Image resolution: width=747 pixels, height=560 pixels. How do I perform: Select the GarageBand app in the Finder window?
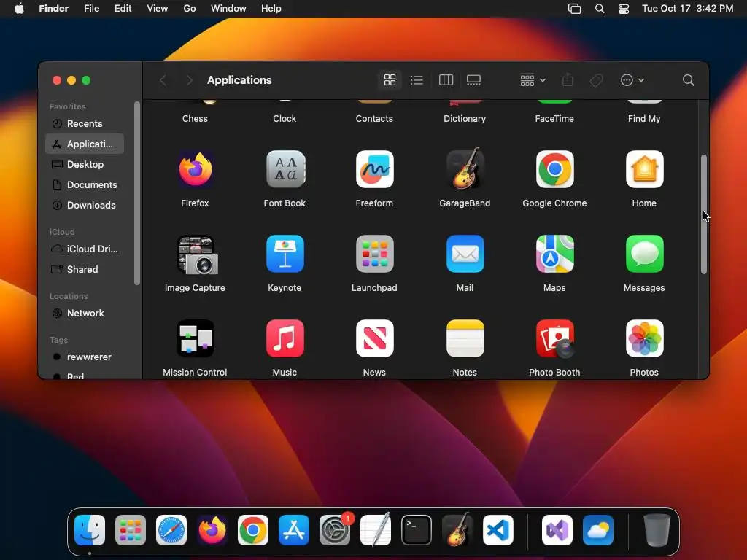point(465,168)
